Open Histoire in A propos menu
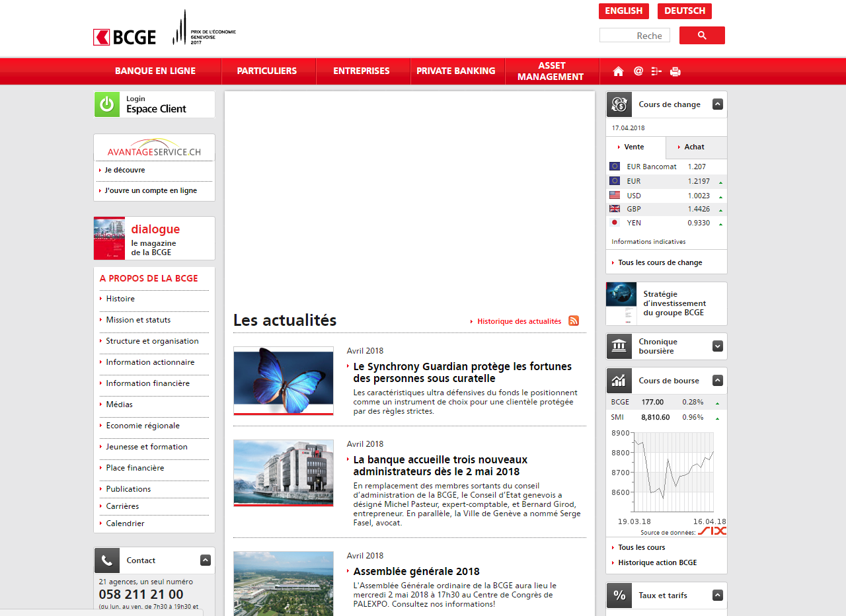Image resolution: width=846 pixels, height=616 pixels. [120, 299]
